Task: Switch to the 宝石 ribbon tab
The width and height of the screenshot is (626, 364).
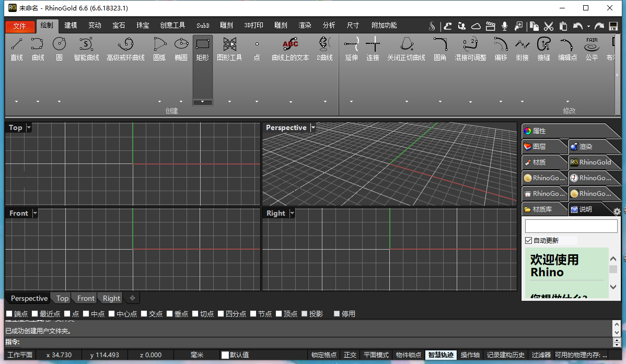Action: pos(119,25)
